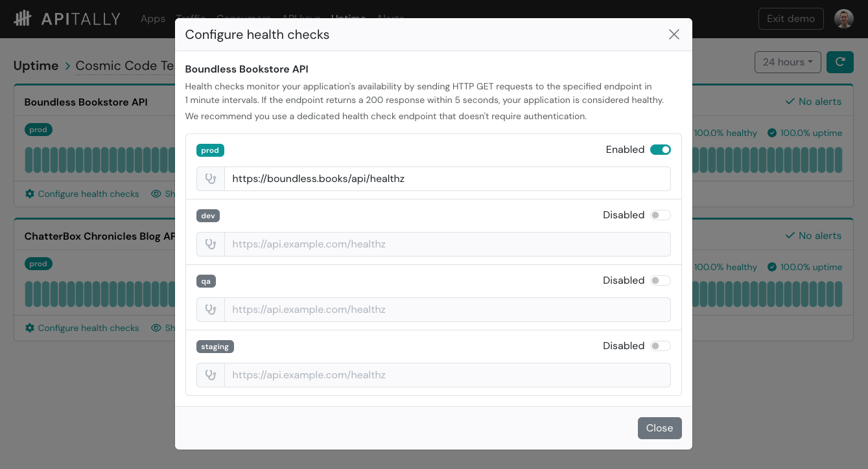Image resolution: width=868 pixels, height=469 pixels.
Task: Click the stethoscope icon in dev row
Action: [x=211, y=244]
